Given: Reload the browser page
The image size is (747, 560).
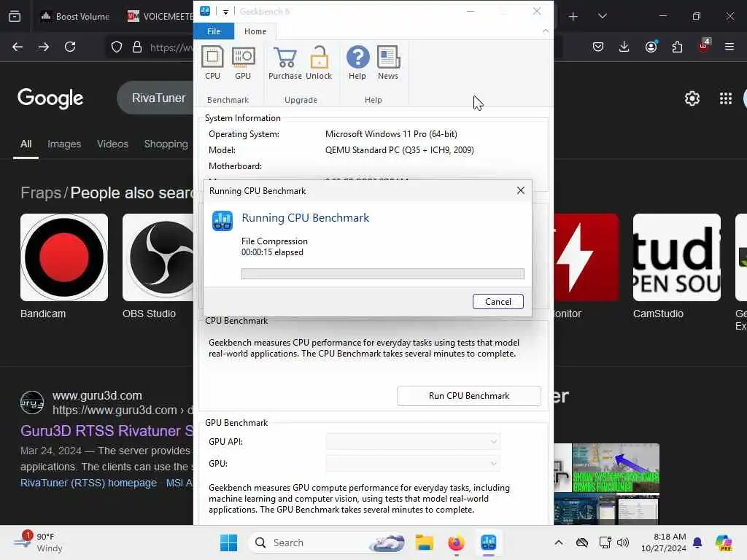Looking at the screenshot, I should pos(70,47).
